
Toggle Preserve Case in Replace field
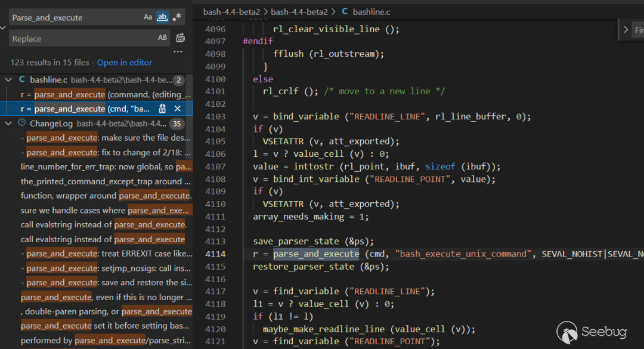point(162,38)
